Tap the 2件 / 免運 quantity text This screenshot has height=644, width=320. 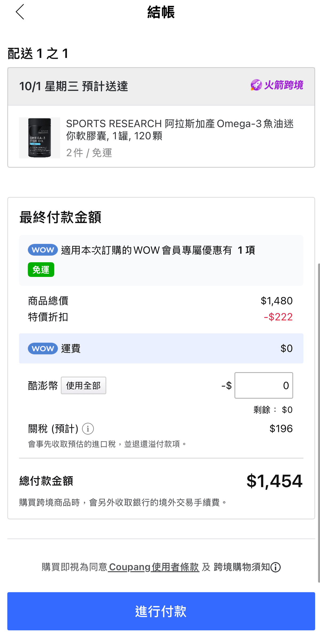[89, 153]
